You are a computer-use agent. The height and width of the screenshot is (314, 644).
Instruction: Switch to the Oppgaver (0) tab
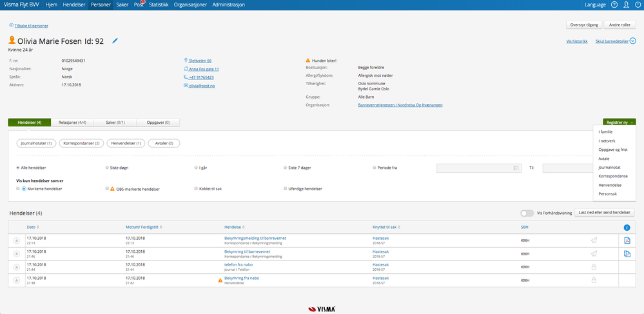click(158, 123)
